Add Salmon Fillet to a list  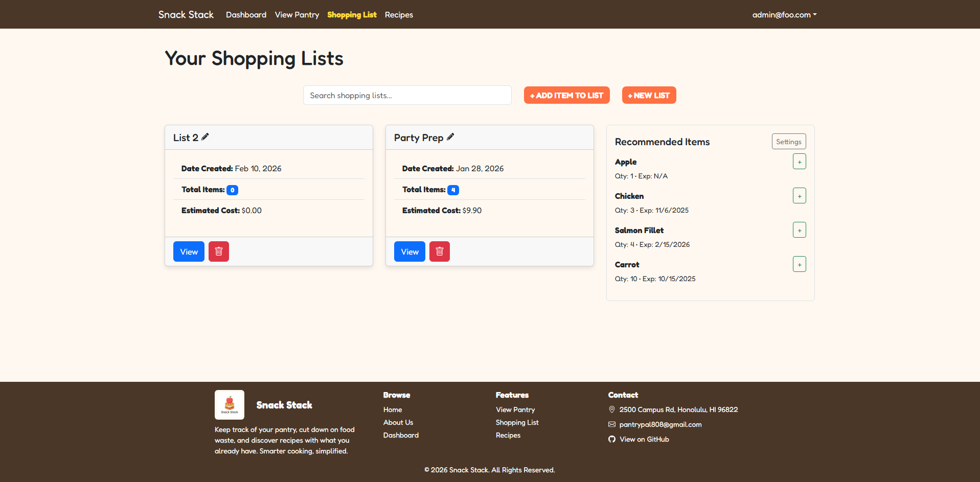pyautogui.click(x=799, y=229)
